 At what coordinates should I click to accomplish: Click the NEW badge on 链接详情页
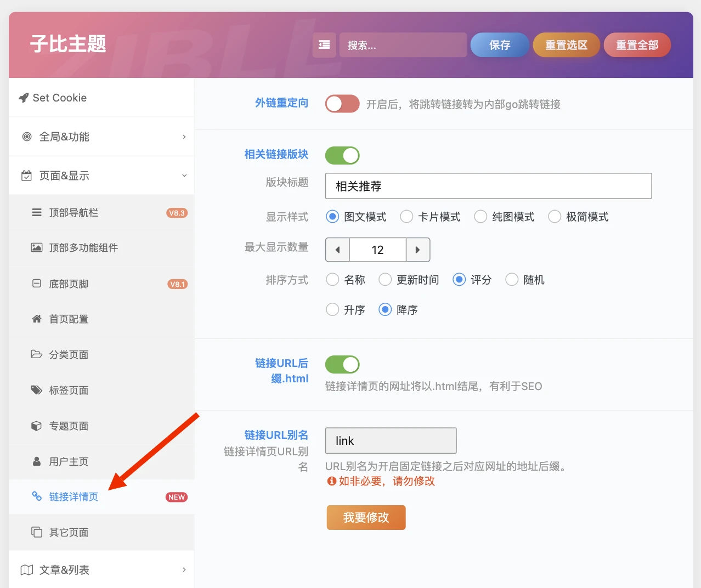point(177,497)
